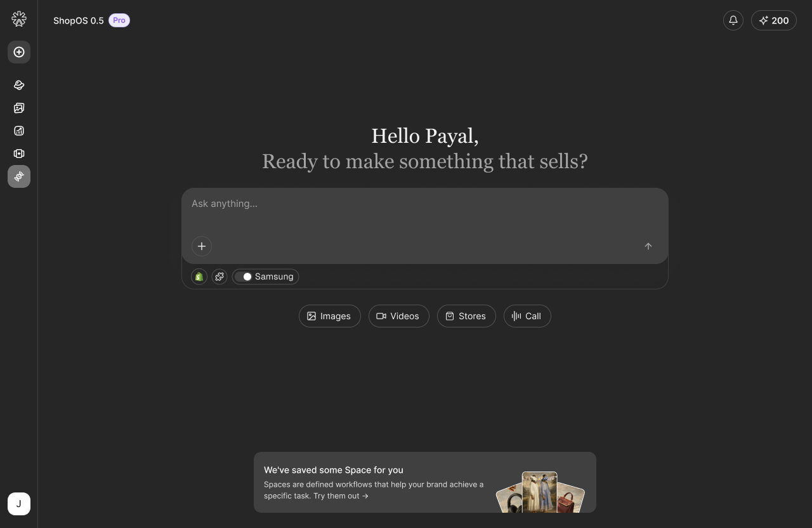Select the Videos quick action

pos(398,316)
